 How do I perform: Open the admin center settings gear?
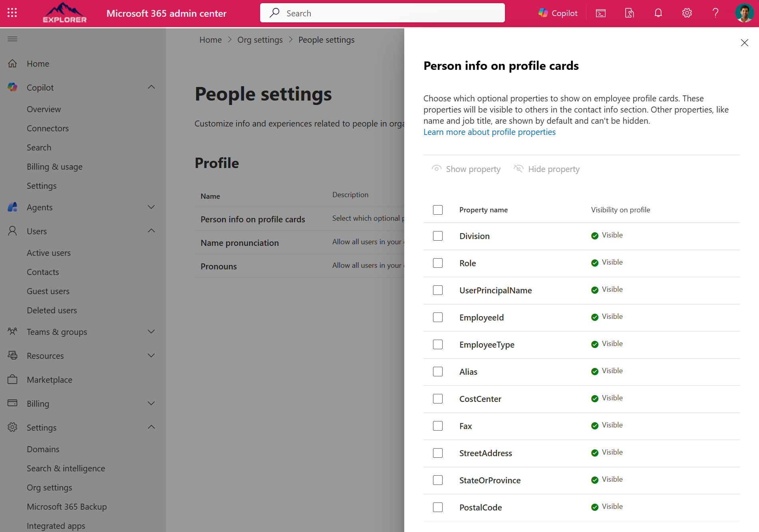(687, 13)
